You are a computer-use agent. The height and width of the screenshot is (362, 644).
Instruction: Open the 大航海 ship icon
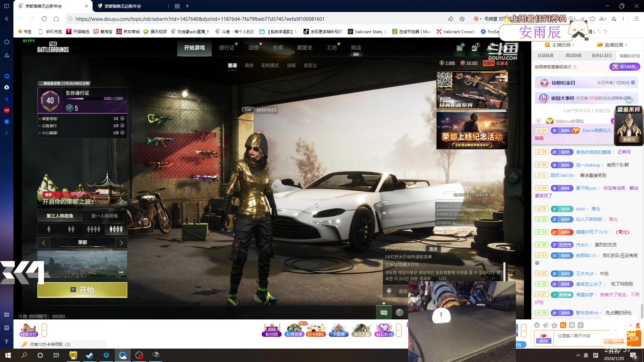[x=339, y=330]
